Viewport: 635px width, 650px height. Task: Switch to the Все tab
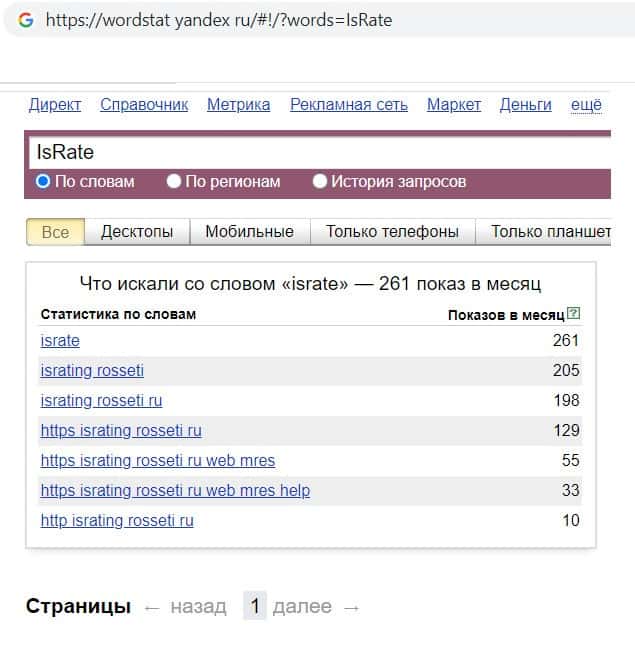click(x=55, y=232)
